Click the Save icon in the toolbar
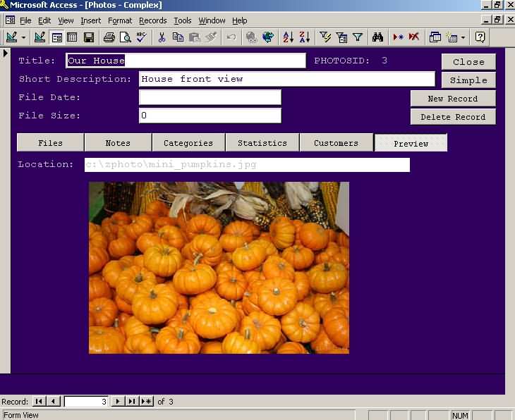Viewport: 515px width, 420px height. coord(89,37)
